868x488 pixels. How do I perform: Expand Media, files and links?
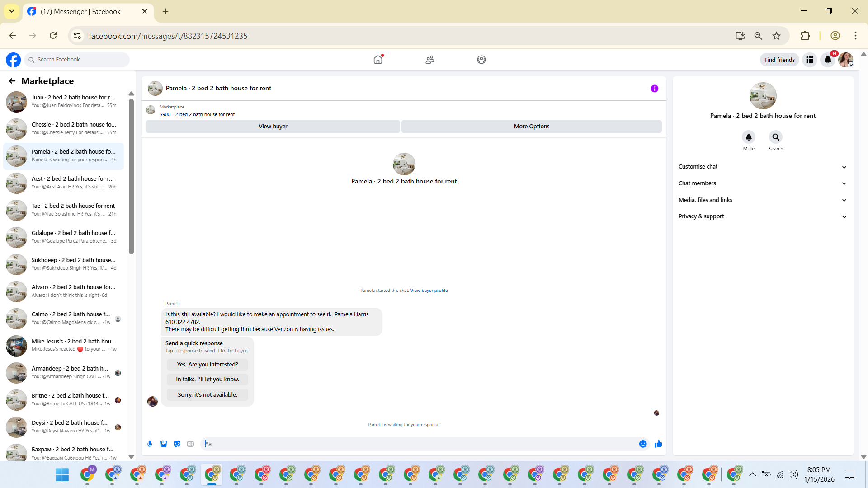[762, 200]
